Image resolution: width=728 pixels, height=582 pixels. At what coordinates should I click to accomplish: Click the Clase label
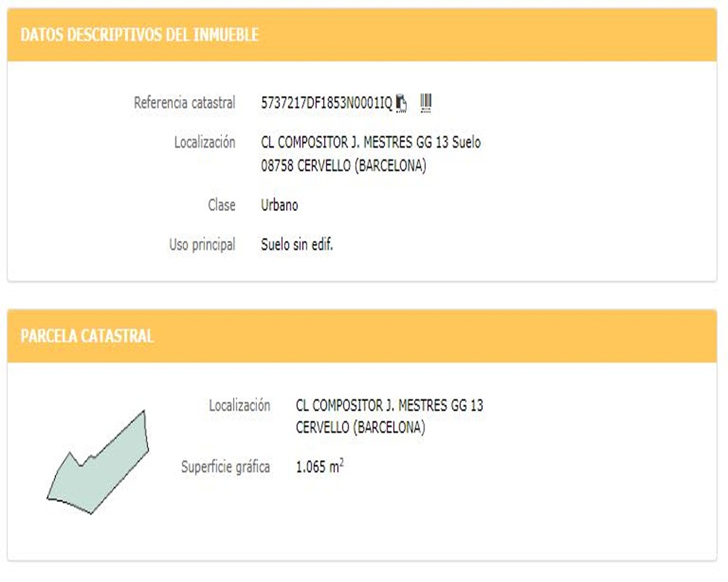click(x=221, y=204)
